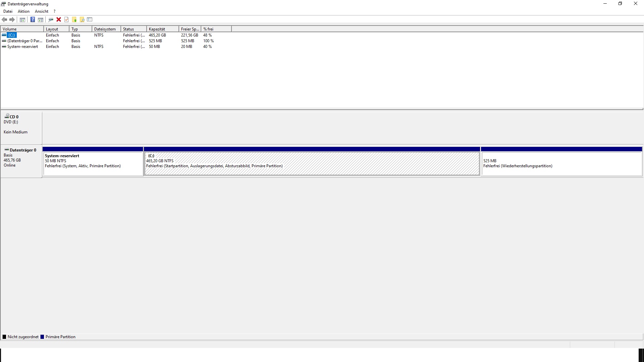Open the Aktion menu
Screen dimensions: 644x362
pyautogui.click(x=23, y=11)
